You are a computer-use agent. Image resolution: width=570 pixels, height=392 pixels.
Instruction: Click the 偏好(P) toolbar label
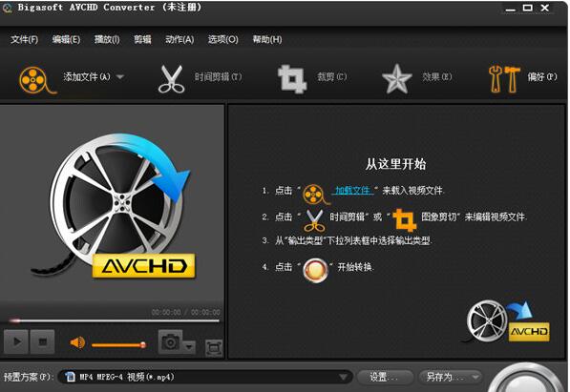(542, 77)
